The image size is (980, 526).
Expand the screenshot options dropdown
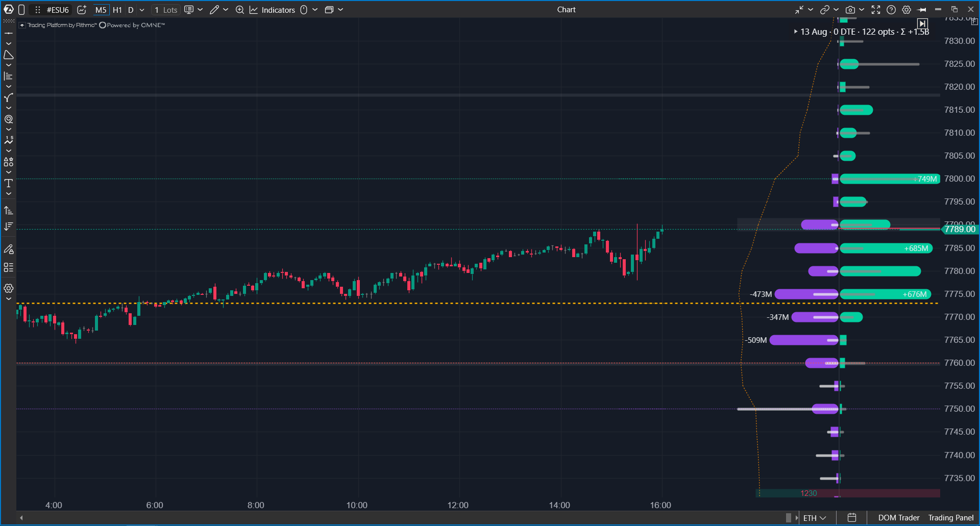pos(862,10)
